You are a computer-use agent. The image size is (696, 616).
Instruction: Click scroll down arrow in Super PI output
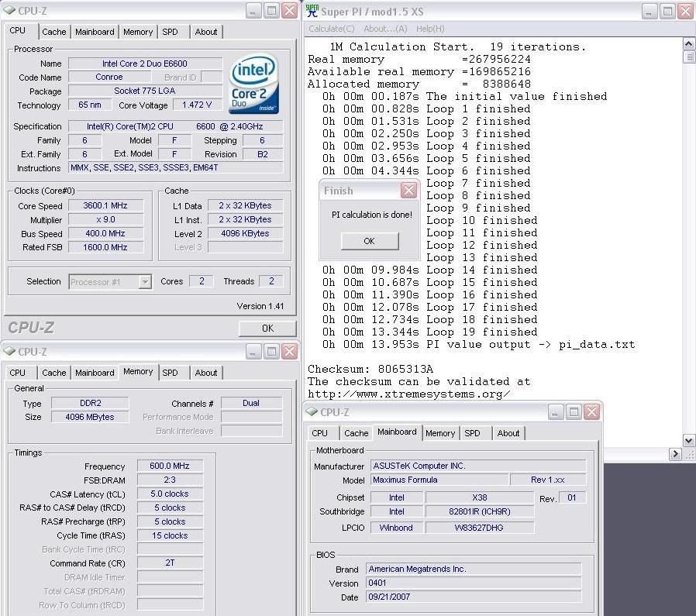tap(688, 440)
